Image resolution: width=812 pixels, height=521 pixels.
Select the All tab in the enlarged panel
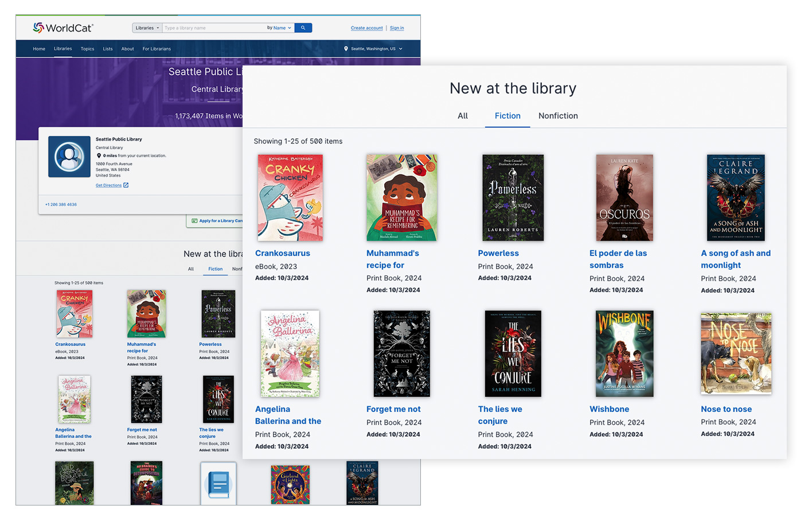tap(462, 116)
